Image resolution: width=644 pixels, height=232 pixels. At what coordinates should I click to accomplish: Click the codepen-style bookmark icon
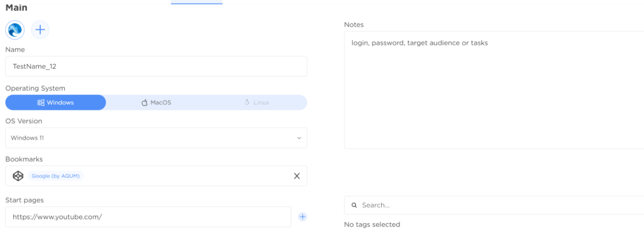[18, 176]
